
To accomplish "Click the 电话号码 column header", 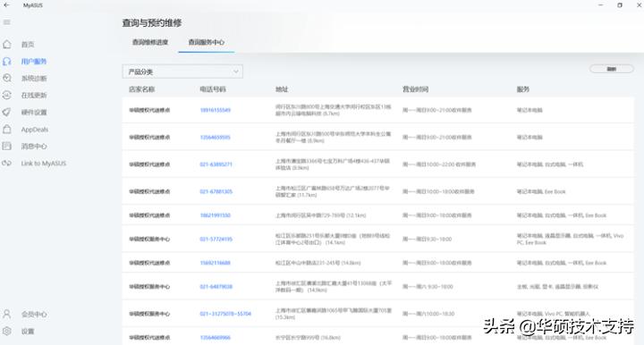I will click(x=213, y=89).
